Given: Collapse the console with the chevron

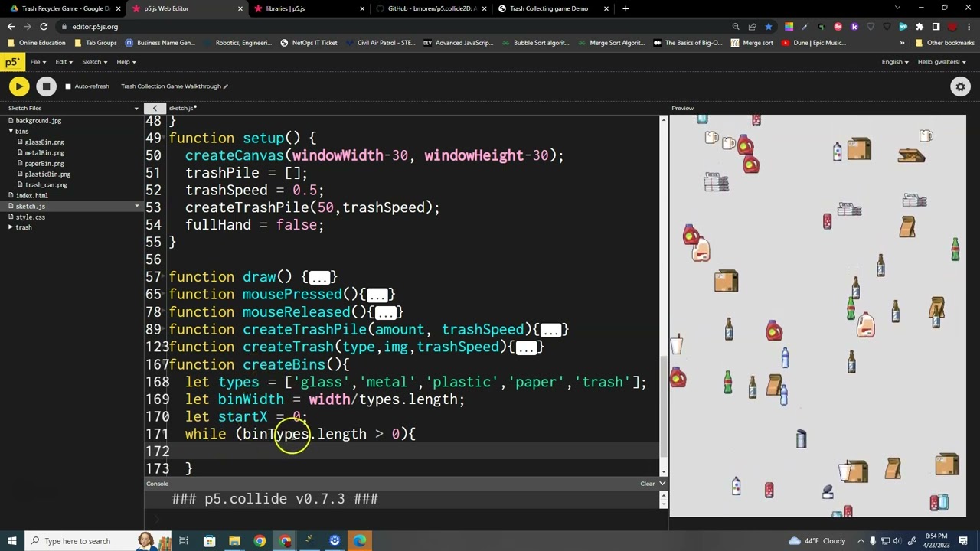Looking at the screenshot, I should [x=662, y=484].
